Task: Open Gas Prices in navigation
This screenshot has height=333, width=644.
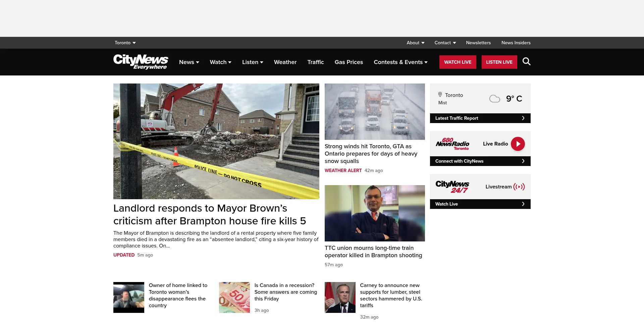Action: tap(348, 62)
